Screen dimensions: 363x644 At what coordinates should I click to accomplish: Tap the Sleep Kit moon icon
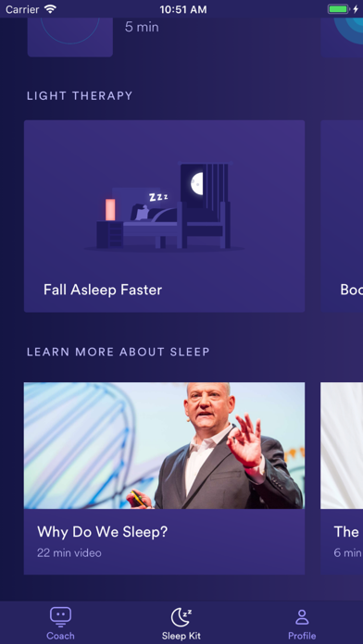coord(181,617)
